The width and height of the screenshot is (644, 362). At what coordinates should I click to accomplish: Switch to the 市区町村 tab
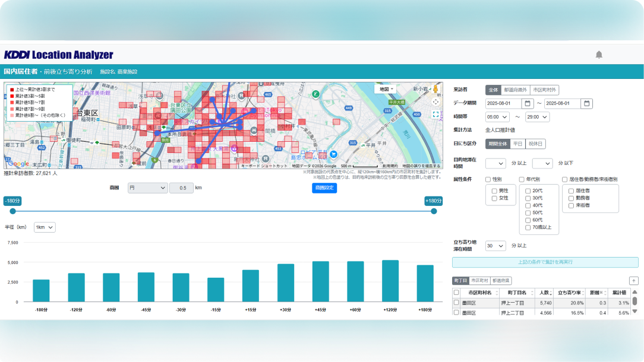click(480, 281)
